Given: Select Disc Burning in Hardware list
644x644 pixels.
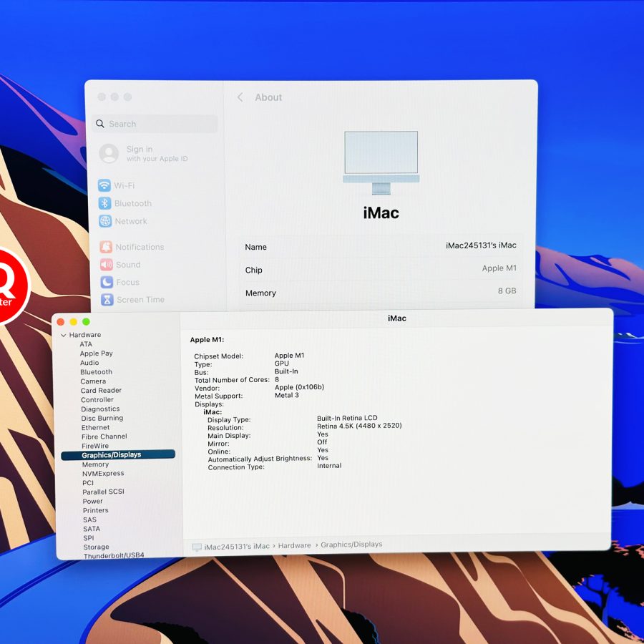Looking at the screenshot, I should tap(102, 418).
